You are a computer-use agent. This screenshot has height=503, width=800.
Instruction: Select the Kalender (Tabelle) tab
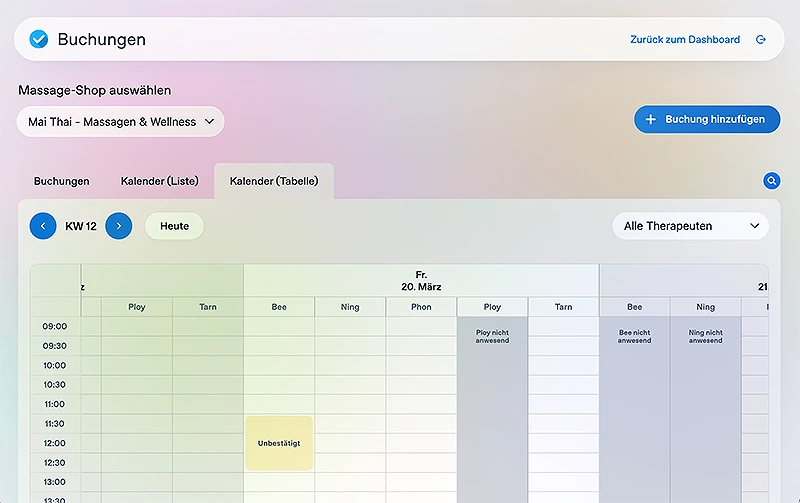(273, 181)
